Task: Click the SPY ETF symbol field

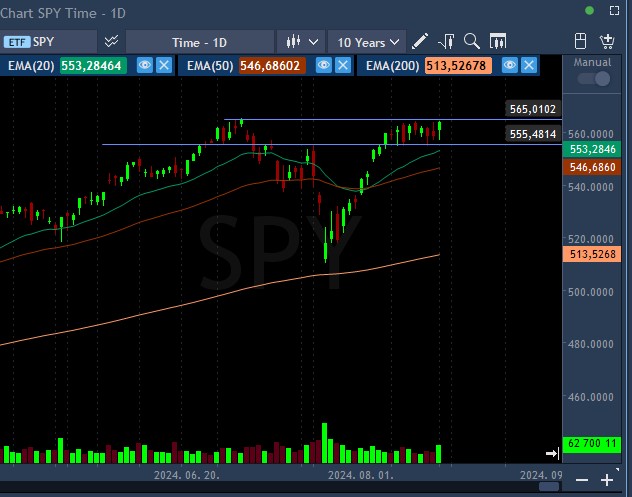Action: (48, 42)
